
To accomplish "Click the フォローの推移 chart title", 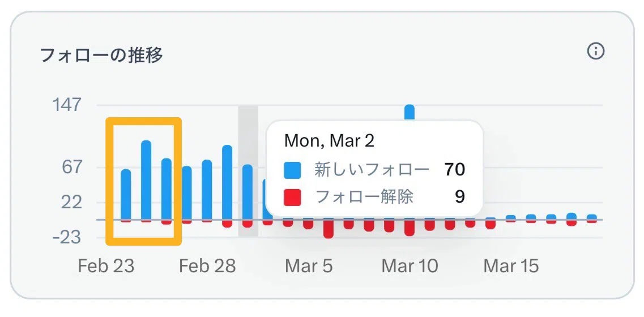I will pyautogui.click(x=101, y=55).
